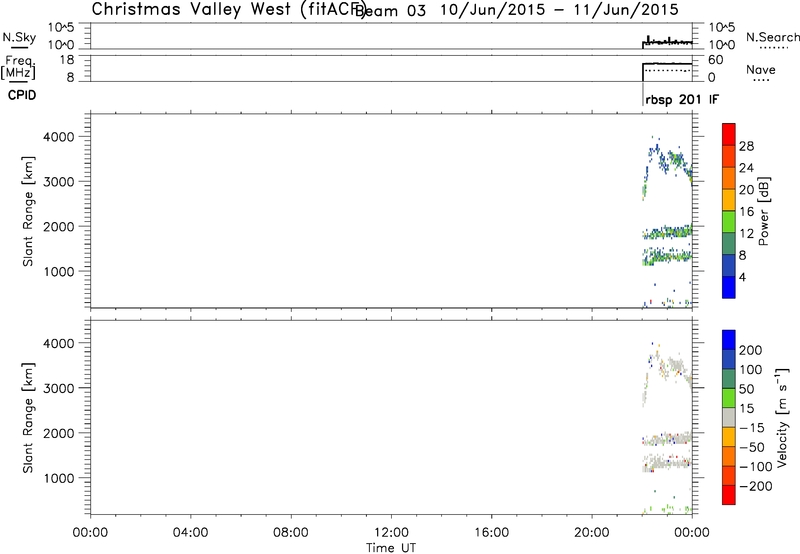Viewport: 800px width, 554px height.
Task: Select the rbsp 201 control program text
Action: pos(673,99)
